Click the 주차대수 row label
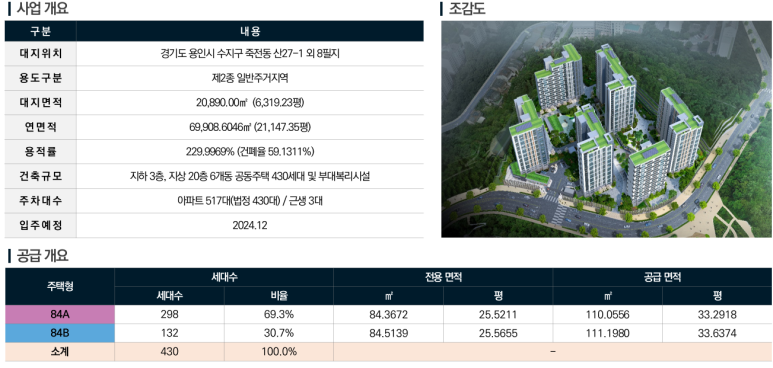Image resolution: width=773 pixels, height=368 pixels. tap(40, 201)
